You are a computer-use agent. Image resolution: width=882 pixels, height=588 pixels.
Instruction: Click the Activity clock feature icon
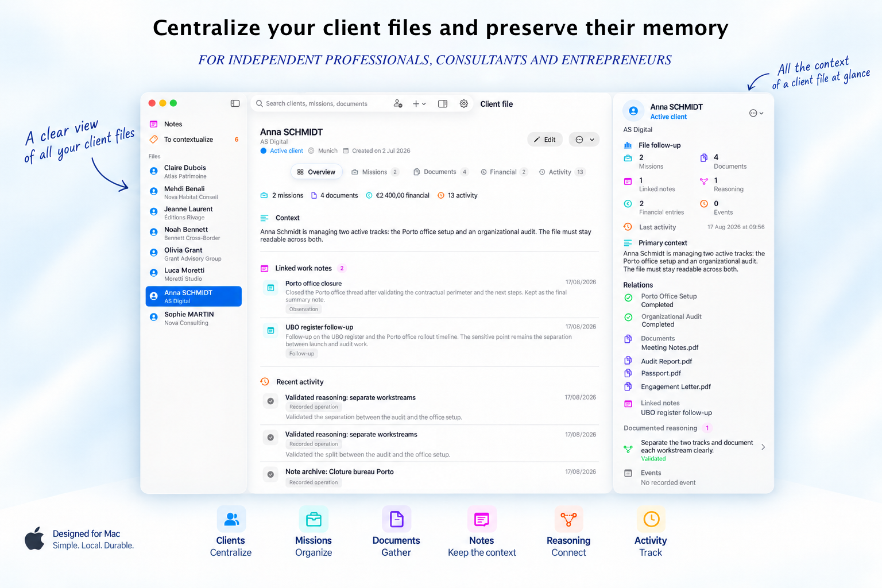tap(651, 520)
